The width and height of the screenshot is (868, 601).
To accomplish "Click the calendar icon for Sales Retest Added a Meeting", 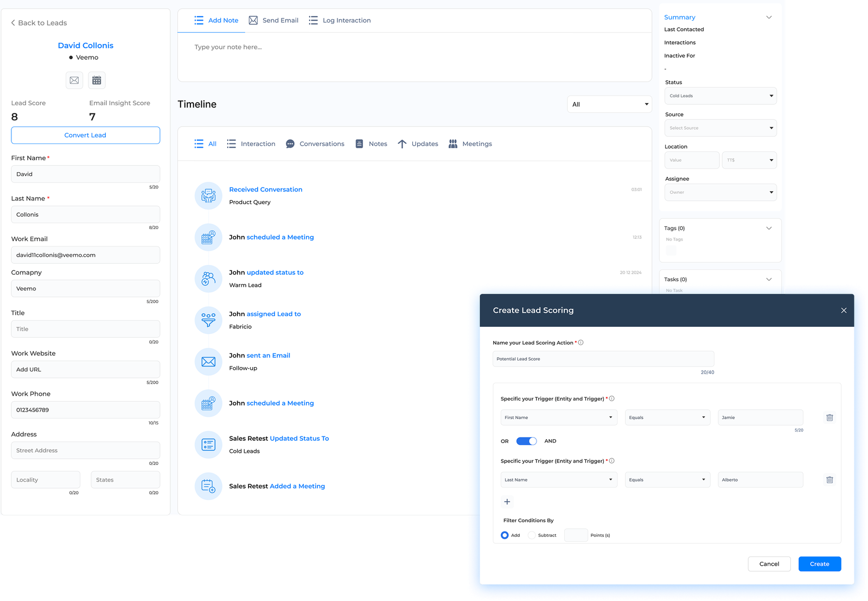I will tap(208, 486).
